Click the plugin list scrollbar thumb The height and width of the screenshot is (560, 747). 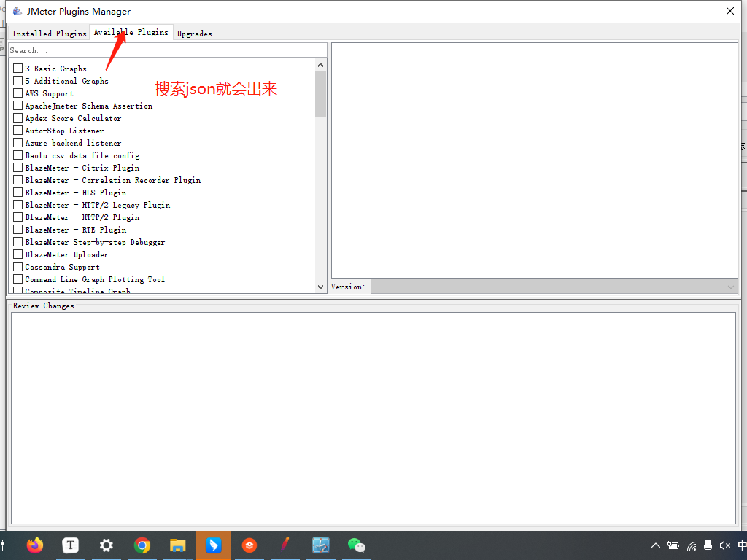pos(321,94)
